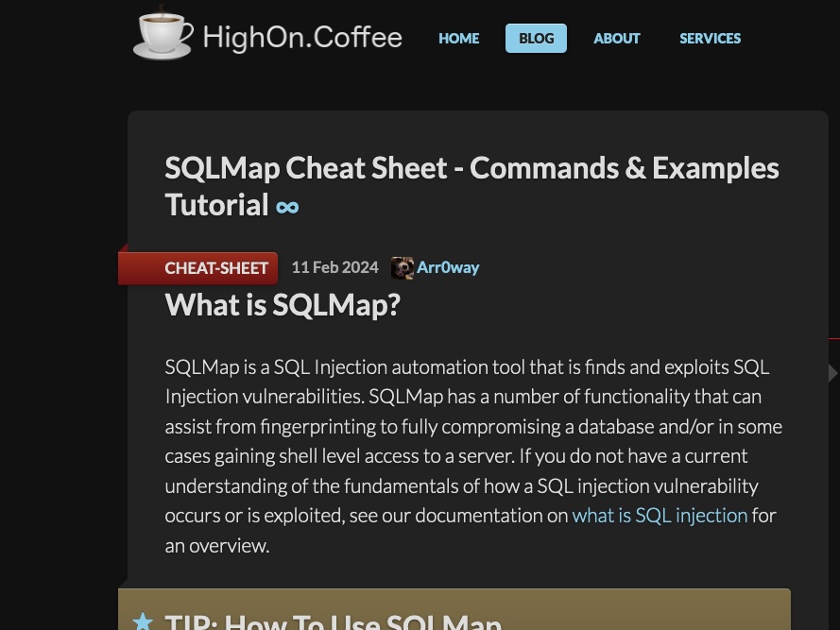Image resolution: width=840 pixels, height=630 pixels.
Task: Visit the Arr0way author link
Action: (x=448, y=267)
